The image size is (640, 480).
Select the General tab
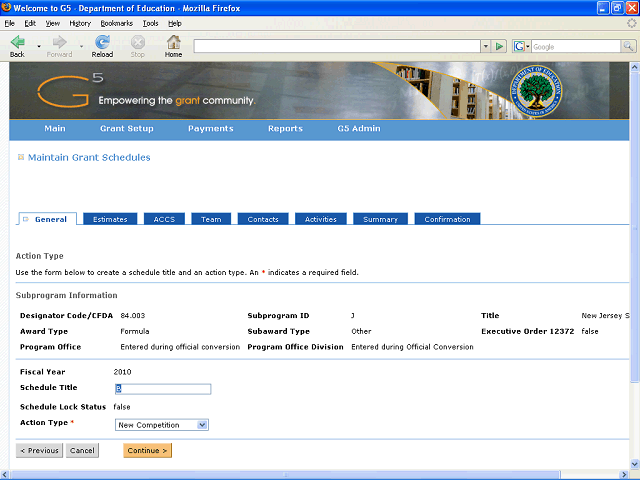tap(47, 219)
